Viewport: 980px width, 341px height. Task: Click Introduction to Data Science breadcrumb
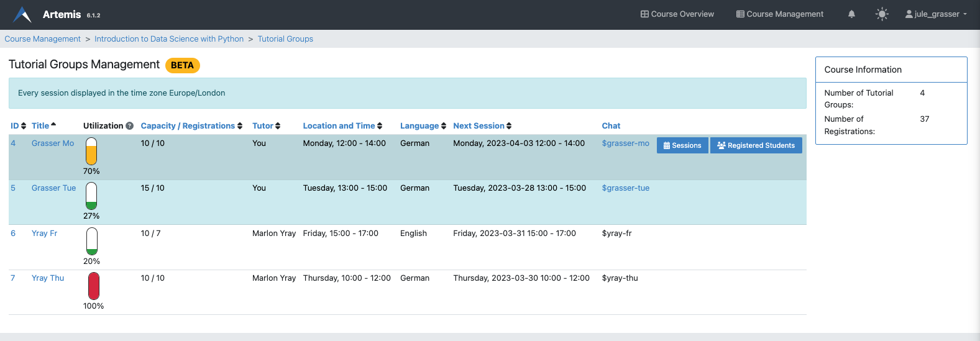[x=169, y=39]
